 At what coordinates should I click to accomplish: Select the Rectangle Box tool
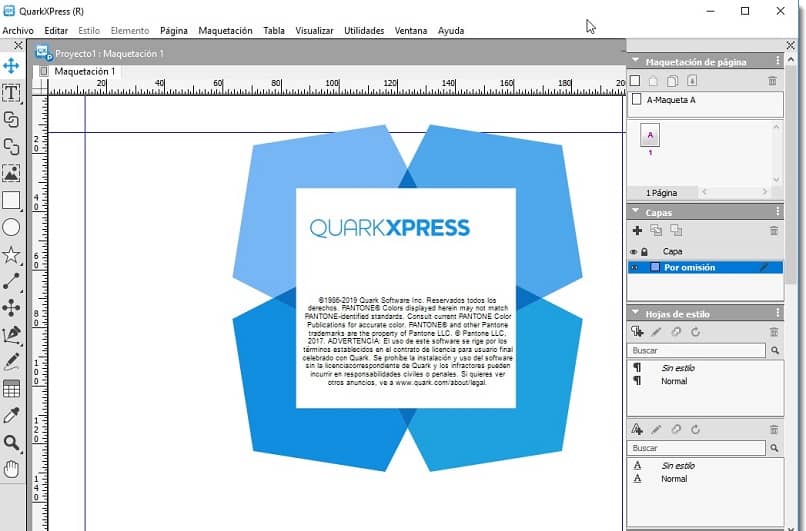(x=11, y=200)
